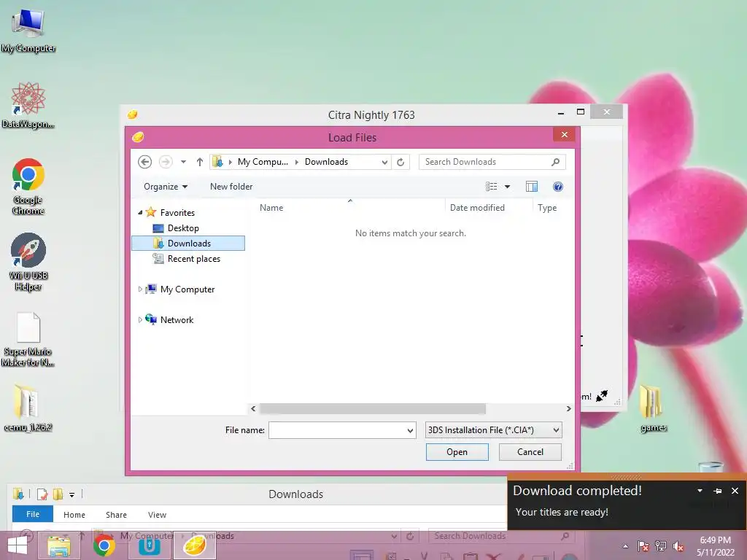Open the File tab in Downloads window

point(33,514)
